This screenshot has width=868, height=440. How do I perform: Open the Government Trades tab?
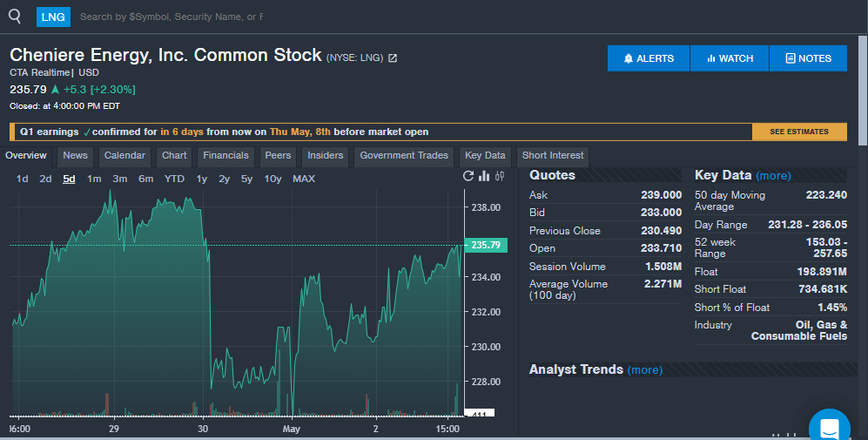pos(404,156)
